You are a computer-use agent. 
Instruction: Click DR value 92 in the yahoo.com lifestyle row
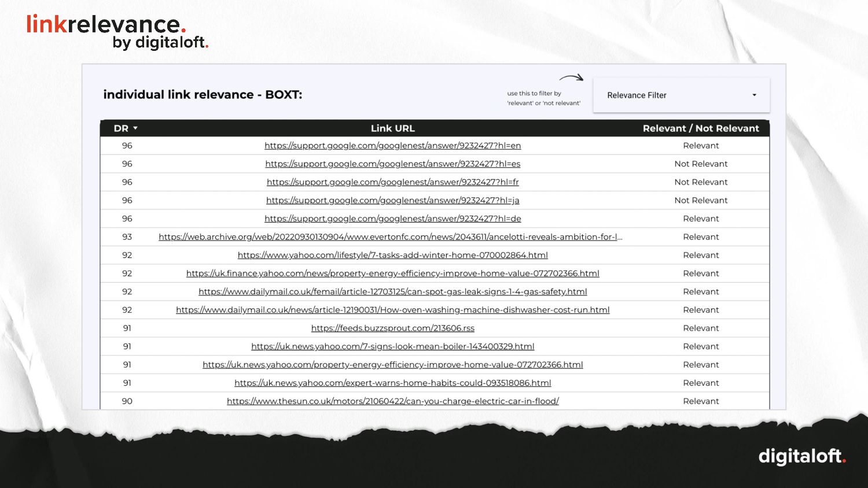[127, 255]
